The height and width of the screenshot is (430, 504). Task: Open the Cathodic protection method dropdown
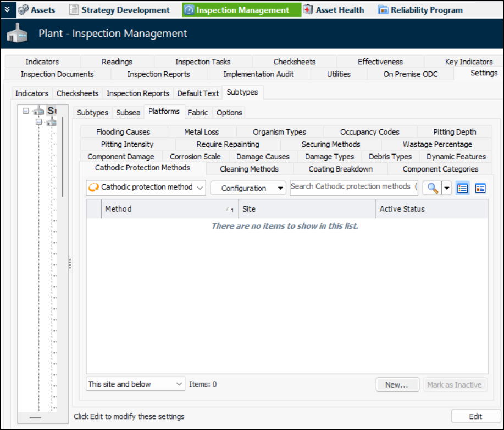pyautogui.click(x=146, y=188)
